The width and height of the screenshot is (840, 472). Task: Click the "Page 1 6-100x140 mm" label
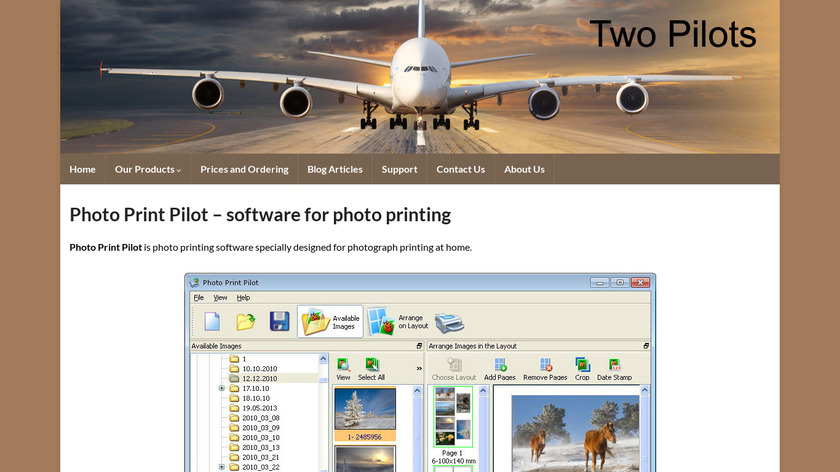(453, 457)
